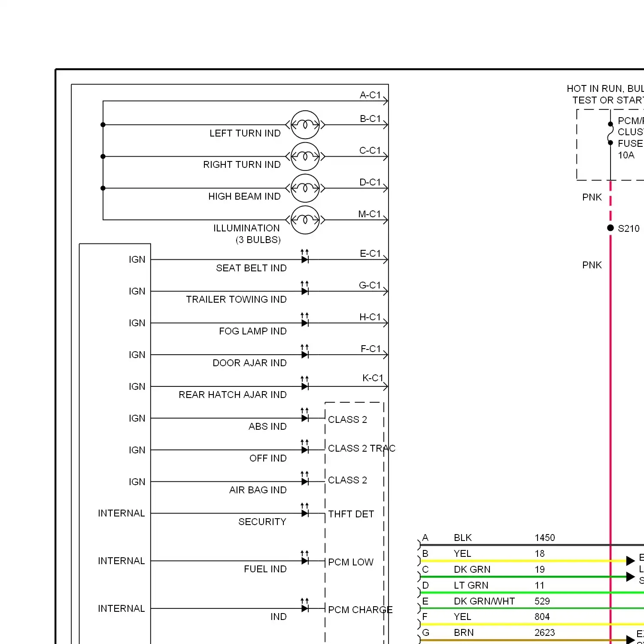The image size is (644, 644).
Task: Select the ABS IND LED symbol
Action: (305, 416)
